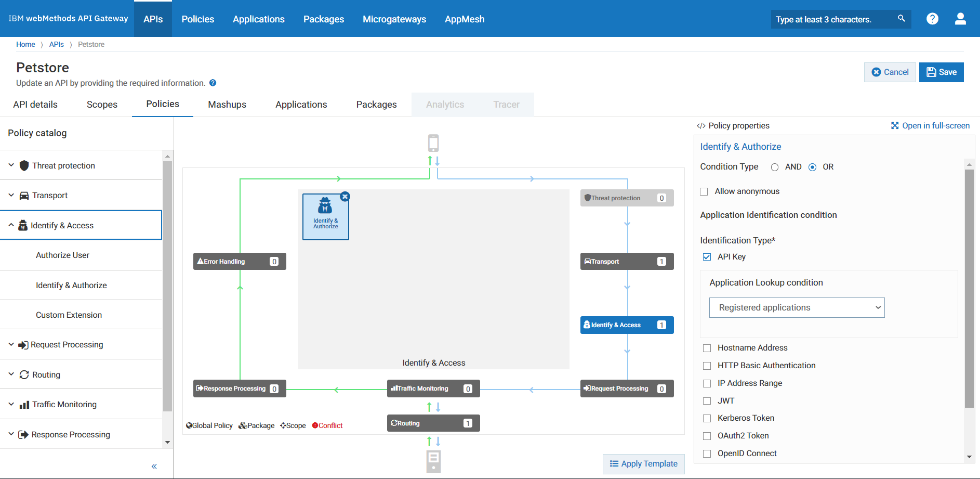The width and height of the screenshot is (980, 479).
Task: Click the Transport car icon in catalog
Action: (x=24, y=196)
